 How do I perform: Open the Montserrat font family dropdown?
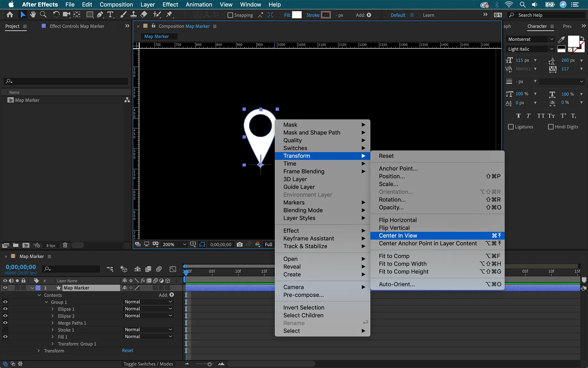[530, 39]
